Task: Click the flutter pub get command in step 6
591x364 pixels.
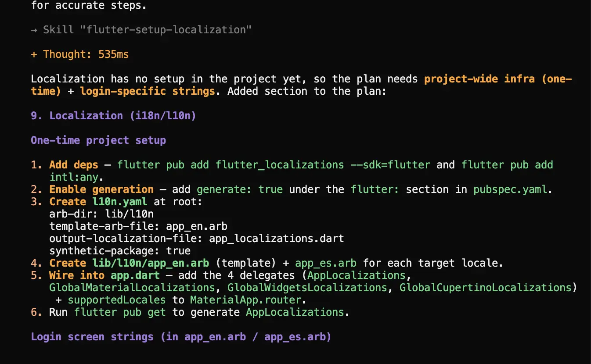Action: point(120,312)
